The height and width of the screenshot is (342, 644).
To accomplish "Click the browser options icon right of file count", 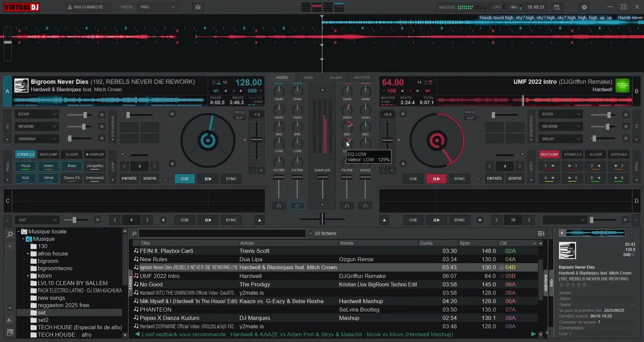I will click(540, 233).
